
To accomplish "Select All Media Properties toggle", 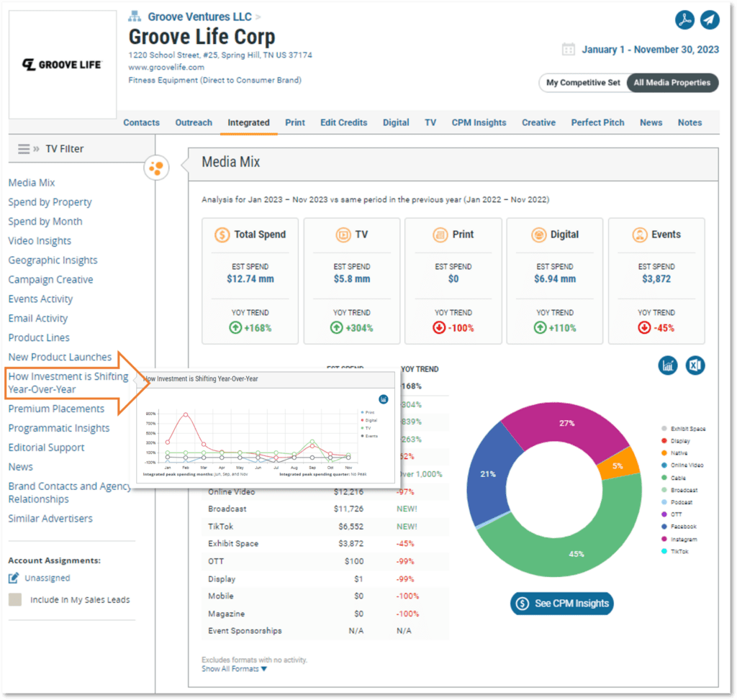I will tap(672, 83).
